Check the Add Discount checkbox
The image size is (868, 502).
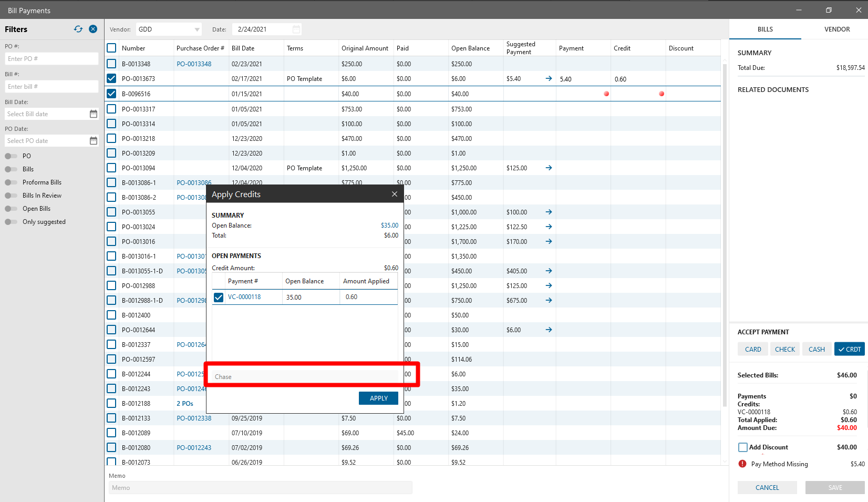point(743,447)
